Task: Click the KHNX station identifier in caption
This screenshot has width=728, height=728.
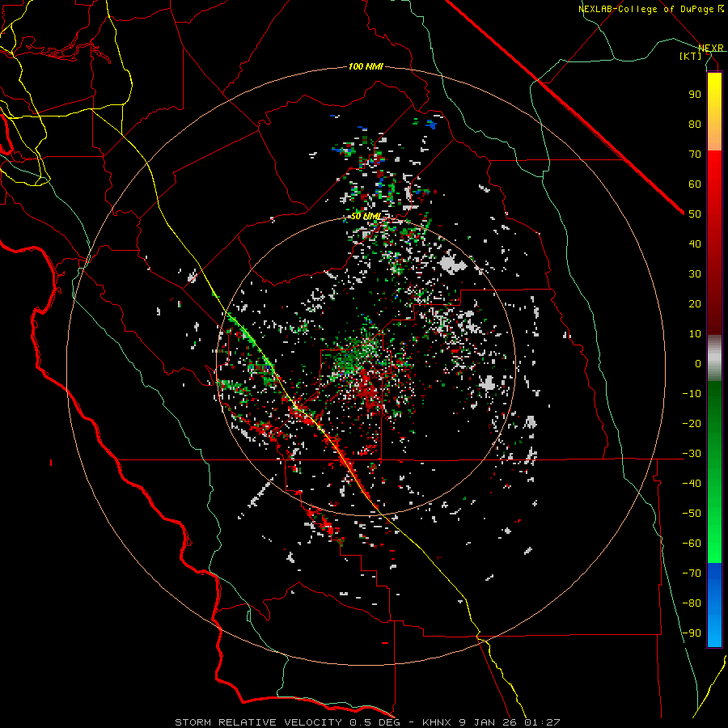Action: click(x=438, y=722)
